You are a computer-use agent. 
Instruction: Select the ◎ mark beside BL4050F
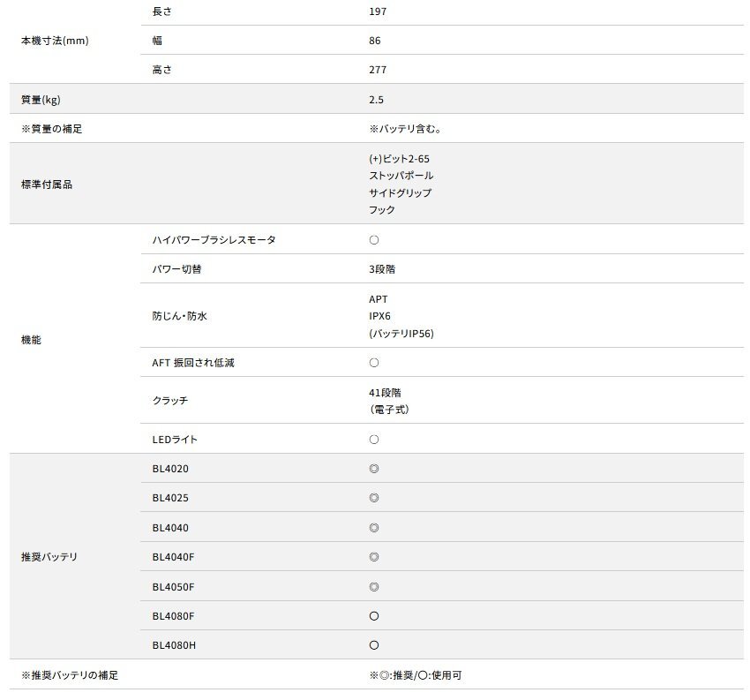pos(373,586)
